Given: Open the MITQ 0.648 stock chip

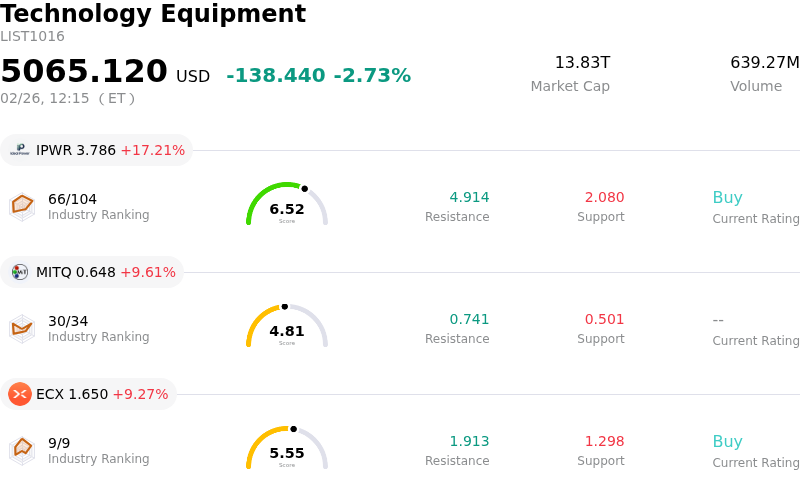Looking at the screenshot, I should pyautogui.click(x=93, y=272).
